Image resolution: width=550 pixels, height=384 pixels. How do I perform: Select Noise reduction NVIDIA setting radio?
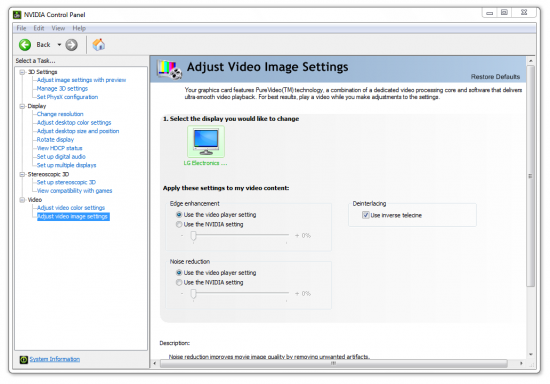coord(179,282)
